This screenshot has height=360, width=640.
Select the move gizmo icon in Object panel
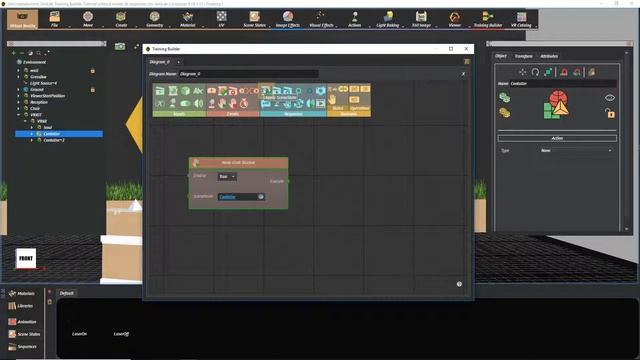pyautogui.click(x=522, y=72)
